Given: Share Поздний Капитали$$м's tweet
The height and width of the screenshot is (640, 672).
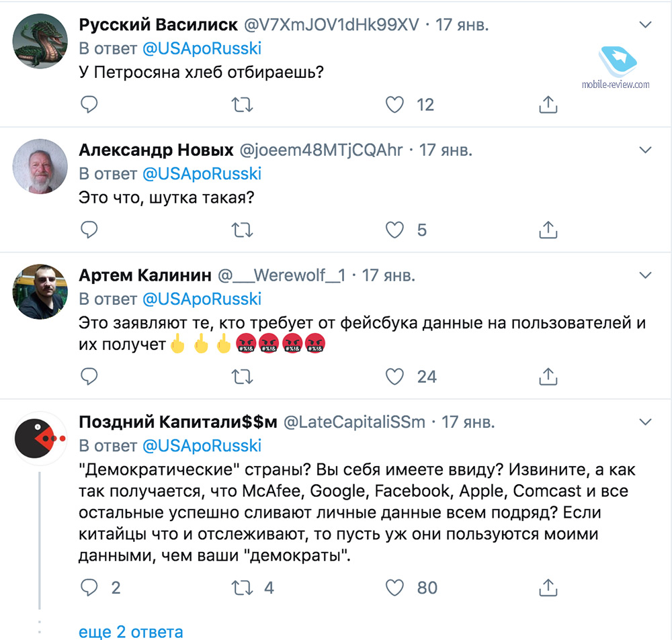Looking at the screenshot, I should tap(548, 588).
